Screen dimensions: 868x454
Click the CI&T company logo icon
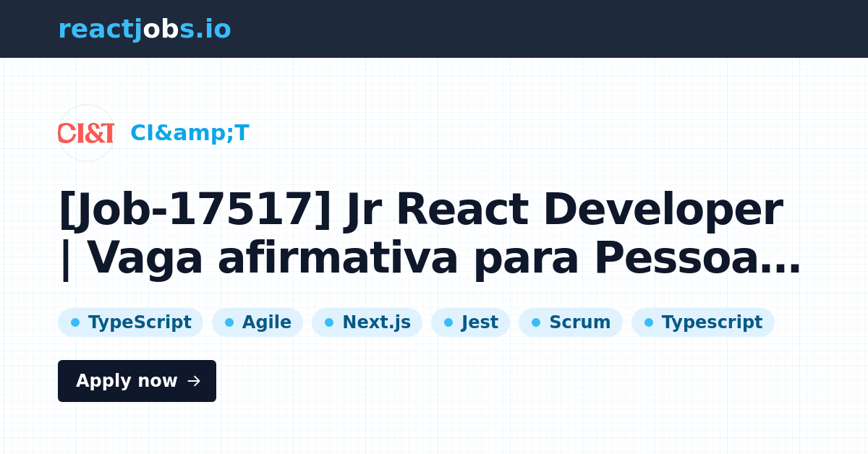[86, 134]
